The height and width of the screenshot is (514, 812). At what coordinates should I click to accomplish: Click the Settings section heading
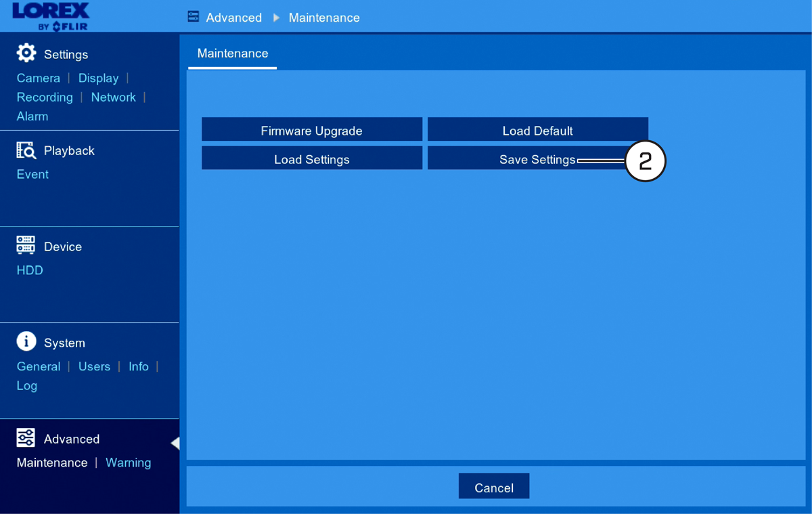point(66,54)
